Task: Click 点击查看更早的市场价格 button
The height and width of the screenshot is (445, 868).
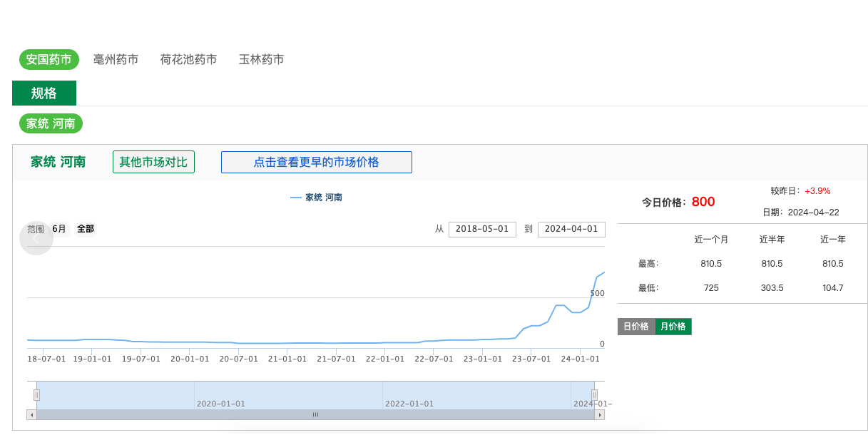Action: (317, 162)
